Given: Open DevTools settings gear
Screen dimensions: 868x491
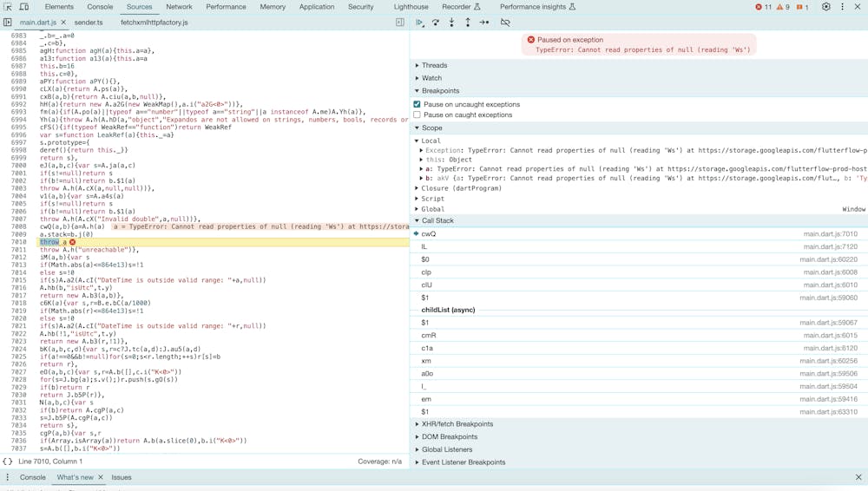Looking at the screenshot, I should 825,7.
